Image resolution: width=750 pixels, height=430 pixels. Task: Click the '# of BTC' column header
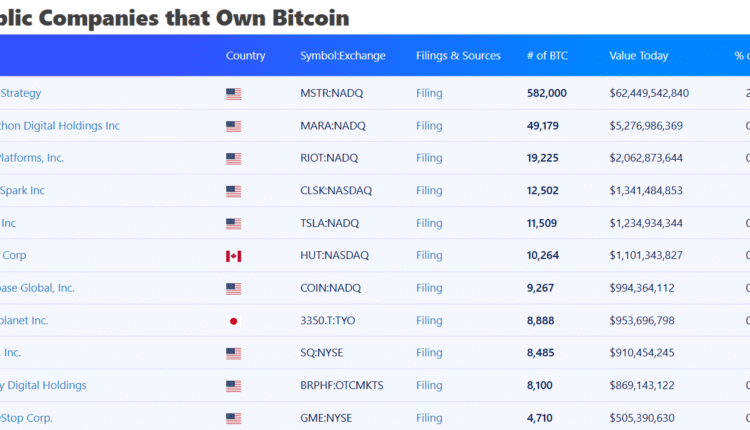547,56
